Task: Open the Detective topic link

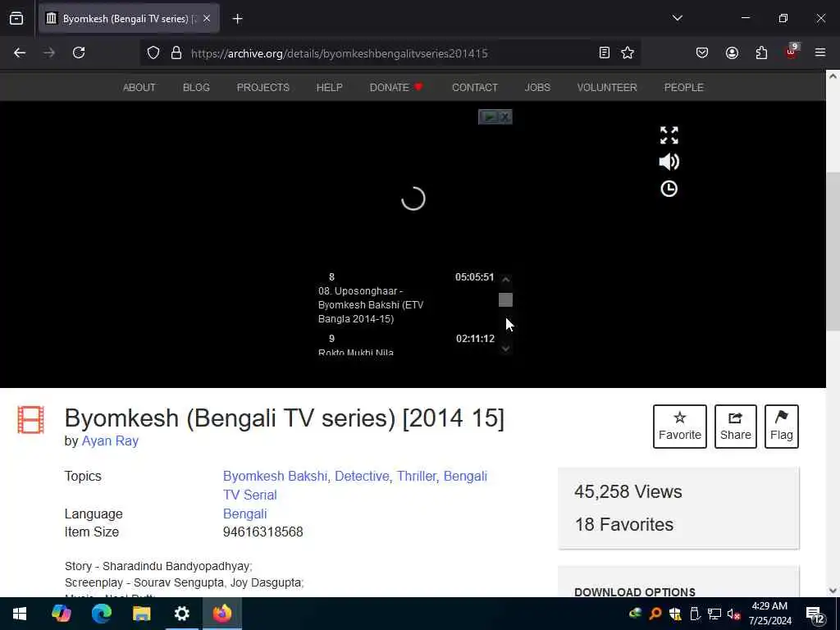Action: coord(362,477)
